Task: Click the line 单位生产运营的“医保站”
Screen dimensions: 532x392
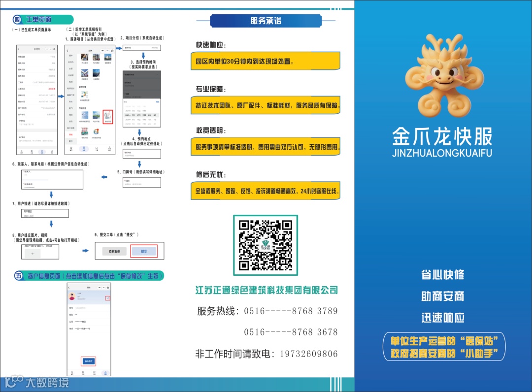Action: pyautogui.click(x=444, y=340)
